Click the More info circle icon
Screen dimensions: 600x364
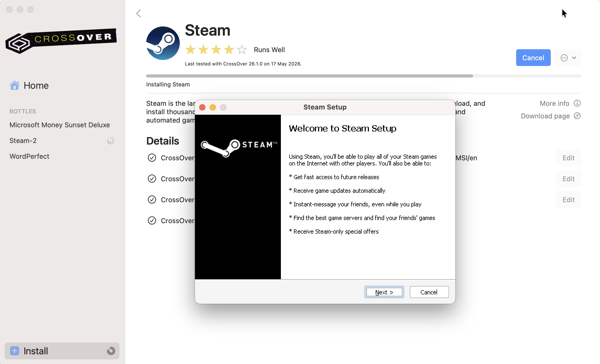tap(577, 103)
